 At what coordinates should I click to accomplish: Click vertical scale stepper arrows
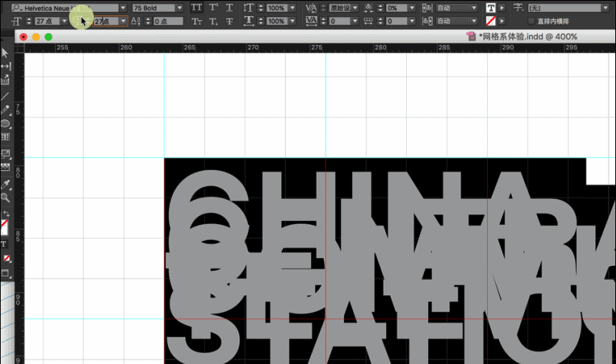click(261, 8)
